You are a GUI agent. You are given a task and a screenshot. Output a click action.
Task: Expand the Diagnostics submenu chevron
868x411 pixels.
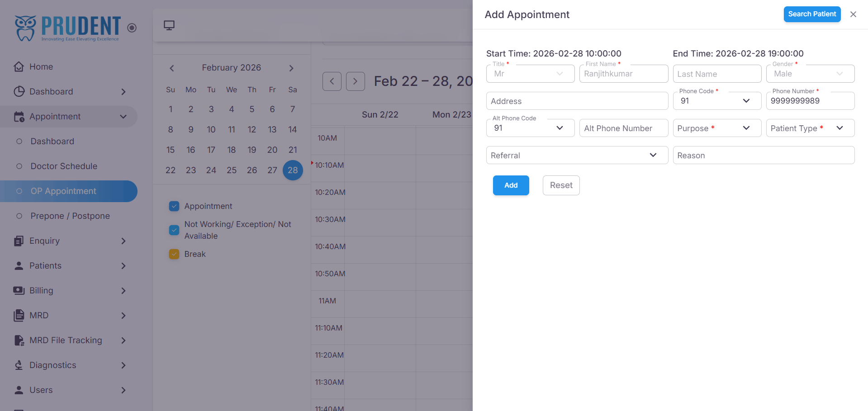coord(123,365)
